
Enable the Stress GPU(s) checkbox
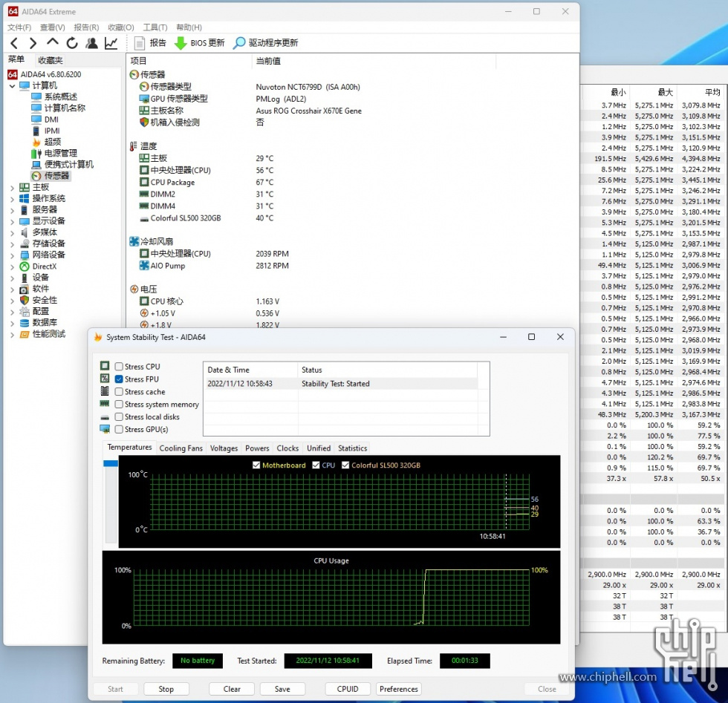pyautogui.click(x=120, y=429)
